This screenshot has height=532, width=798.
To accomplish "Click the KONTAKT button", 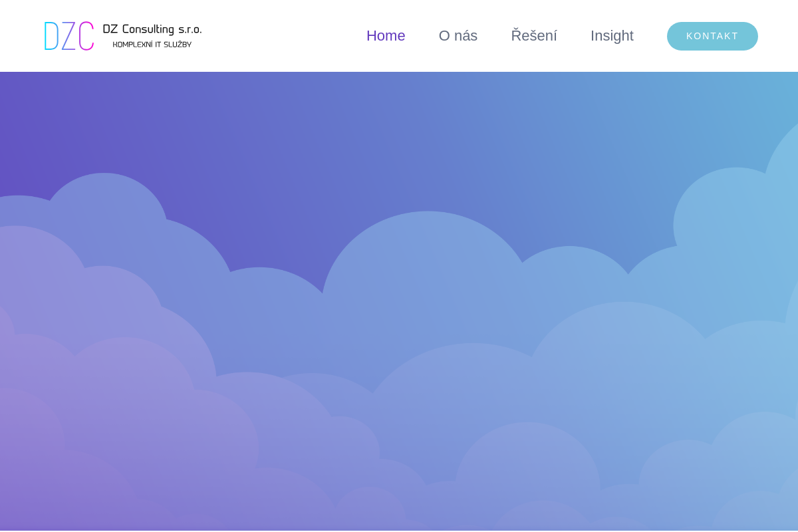I will (712, 36).
